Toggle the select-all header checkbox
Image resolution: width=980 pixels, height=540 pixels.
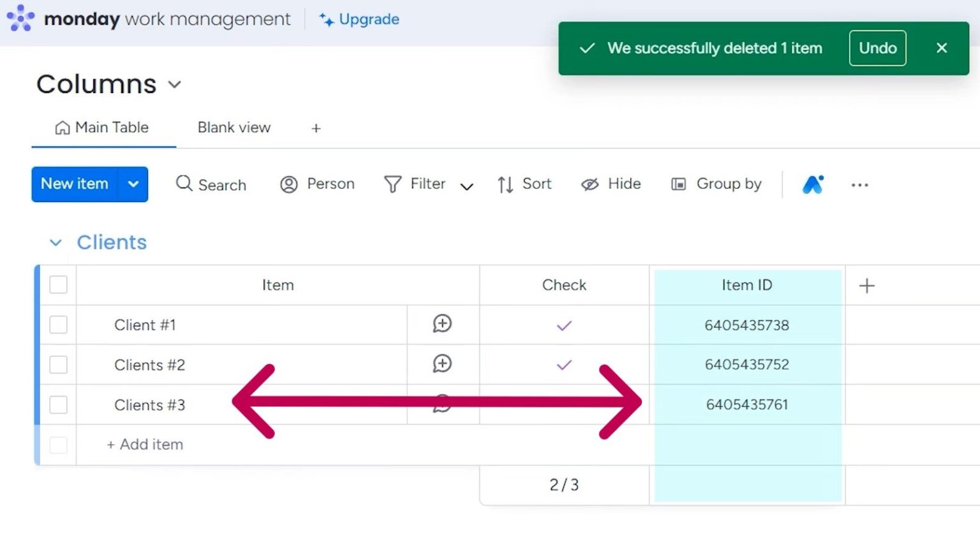point(58,284)
